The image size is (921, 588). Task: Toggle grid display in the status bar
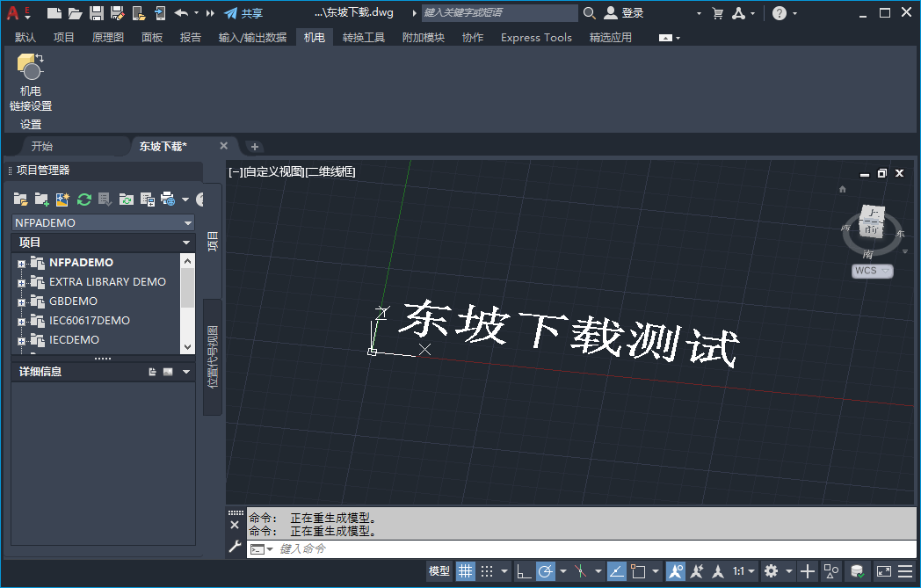point(465,570)
